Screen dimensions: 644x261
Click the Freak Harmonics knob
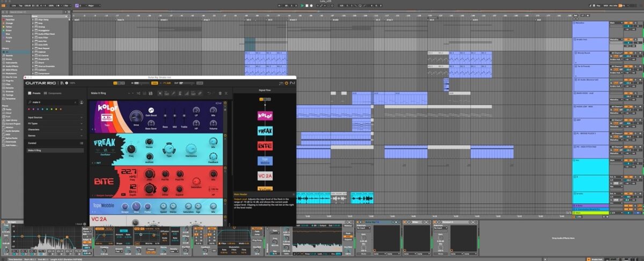[191, 148]
